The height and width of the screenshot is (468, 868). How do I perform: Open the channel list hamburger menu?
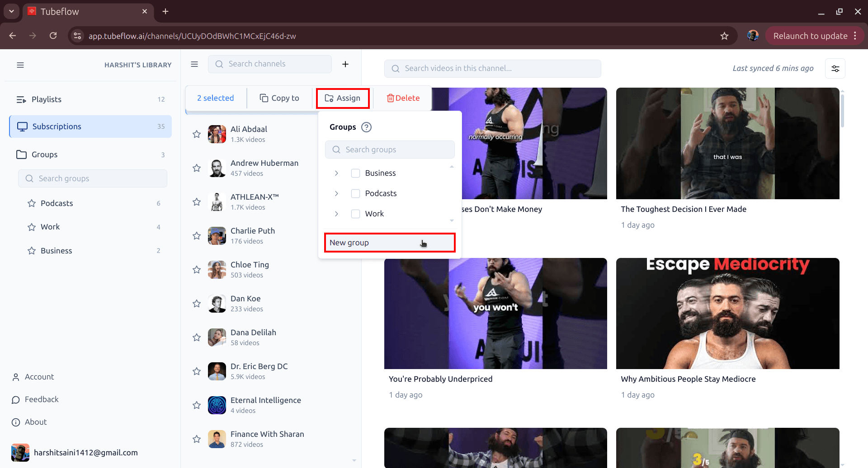(x=194, y=64)
